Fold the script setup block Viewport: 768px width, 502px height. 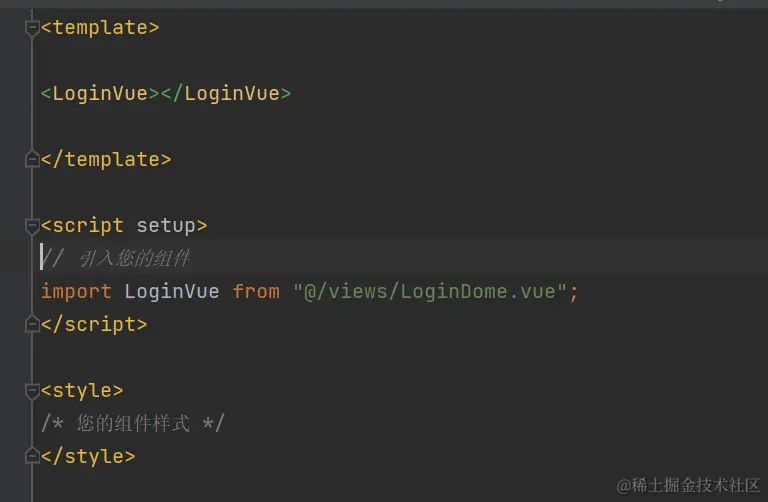coord(33,226)
